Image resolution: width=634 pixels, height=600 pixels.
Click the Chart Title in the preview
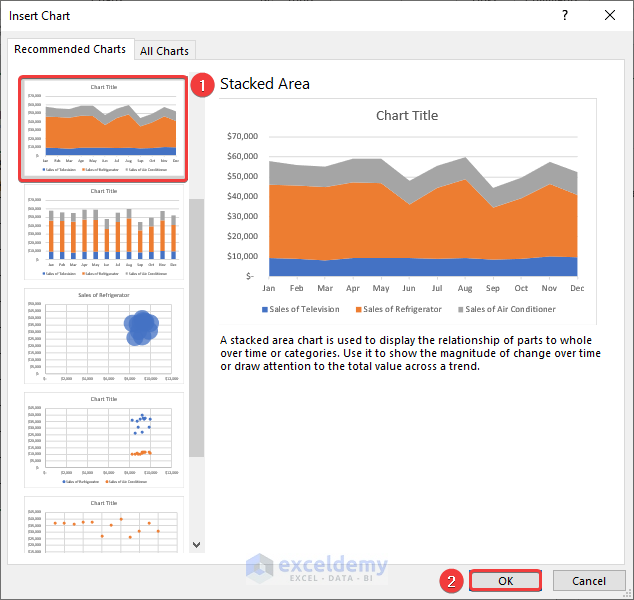407,116
